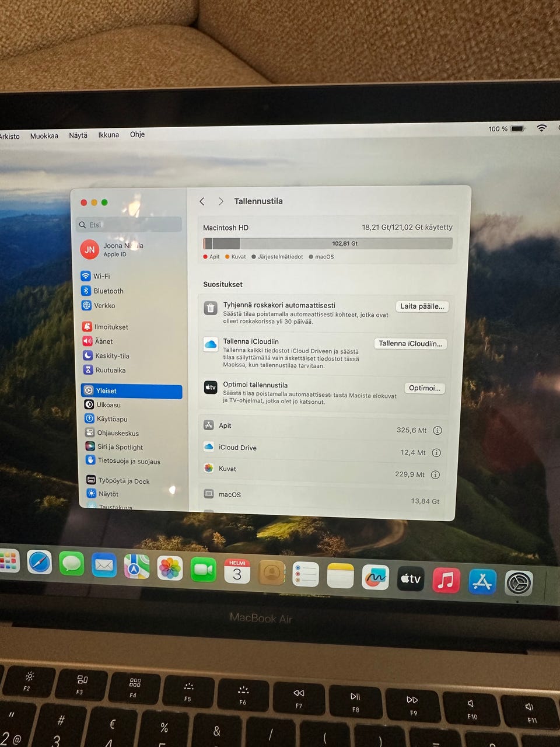The height and width of the screenshot is (747, 560).
Task: Open FaceTime from the Dock
Action: tap(203, 570)
